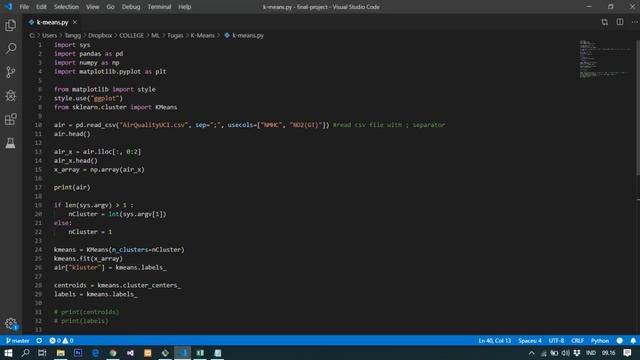Change encoding via UTF-8 status item
Viewport: 640px width, 360px height.
tap(556, 340)
